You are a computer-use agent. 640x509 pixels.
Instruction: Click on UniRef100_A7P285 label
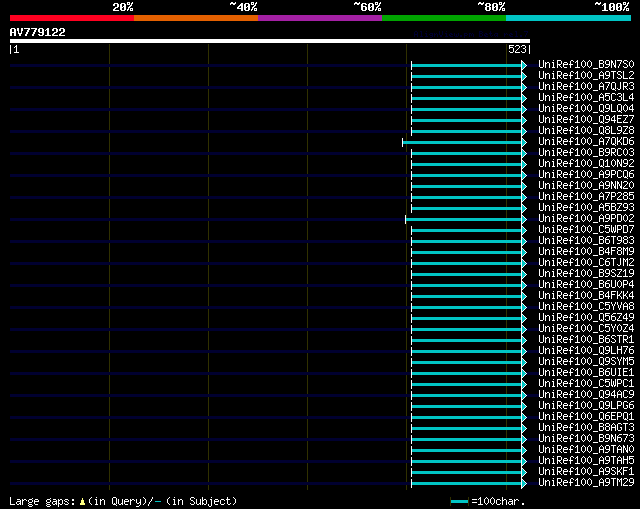586,197
